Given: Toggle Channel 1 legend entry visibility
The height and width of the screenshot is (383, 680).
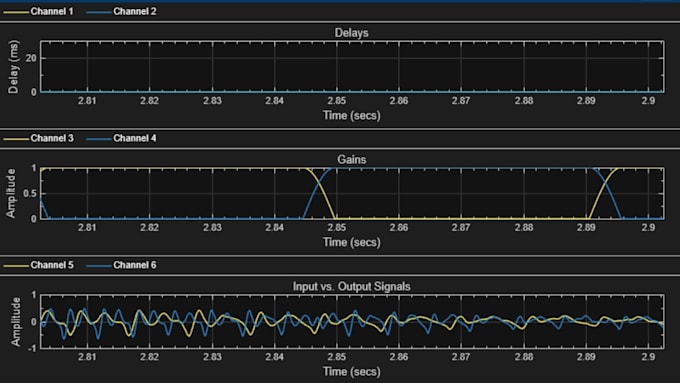Looking at the screenshot, I should tap(39, 11).
